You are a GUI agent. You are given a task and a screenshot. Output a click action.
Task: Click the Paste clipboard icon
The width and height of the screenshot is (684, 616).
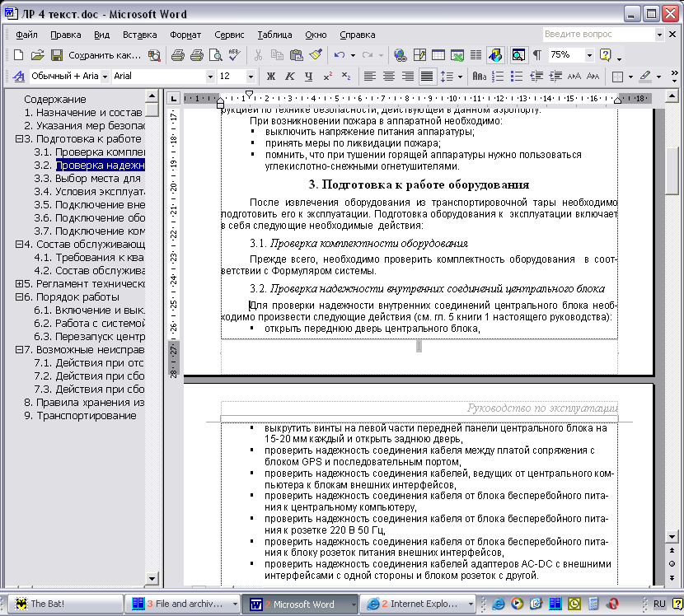[296, 55]
